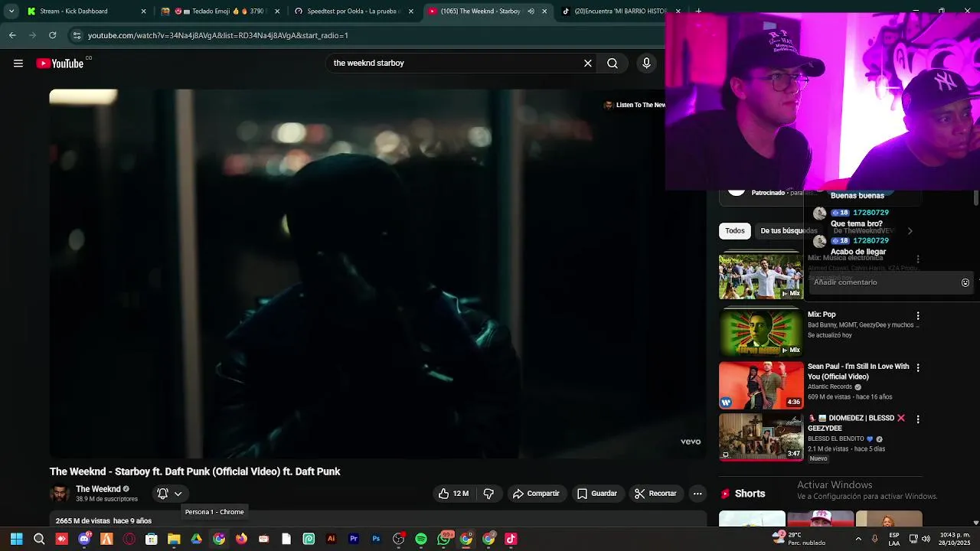Open the Mix: Pop thumbnail

760,333
